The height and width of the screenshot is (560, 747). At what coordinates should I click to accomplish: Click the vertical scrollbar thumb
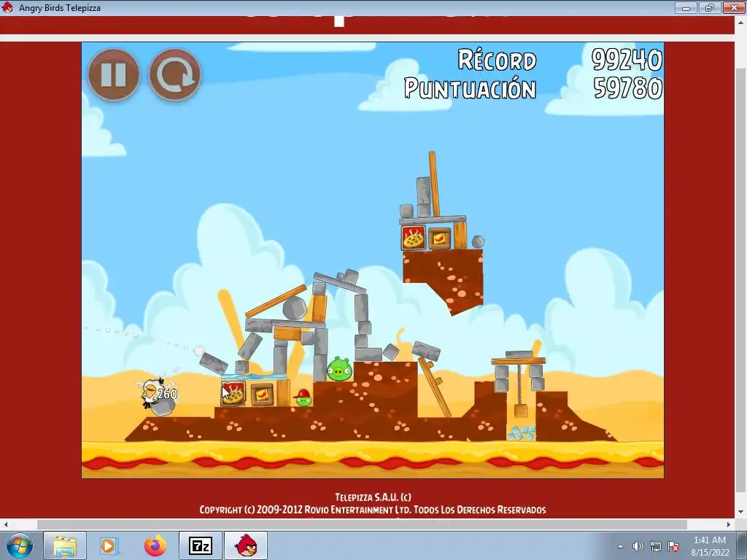[x=741, y=281]
